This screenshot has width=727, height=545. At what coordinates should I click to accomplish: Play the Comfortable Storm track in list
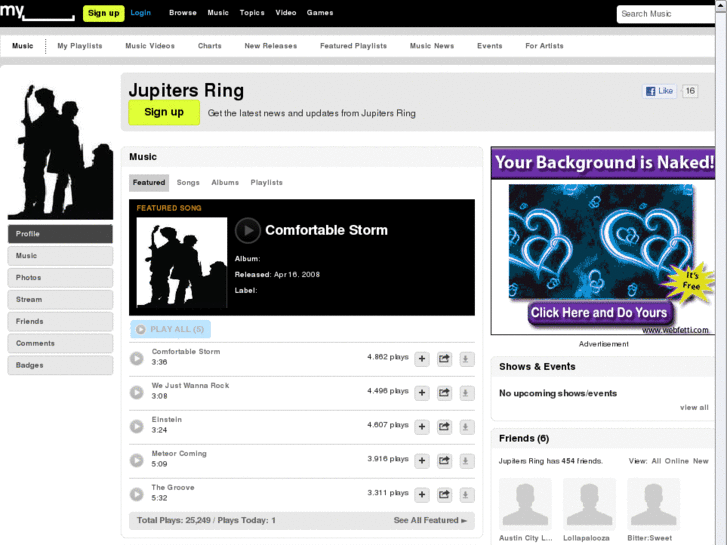point(137,358)
